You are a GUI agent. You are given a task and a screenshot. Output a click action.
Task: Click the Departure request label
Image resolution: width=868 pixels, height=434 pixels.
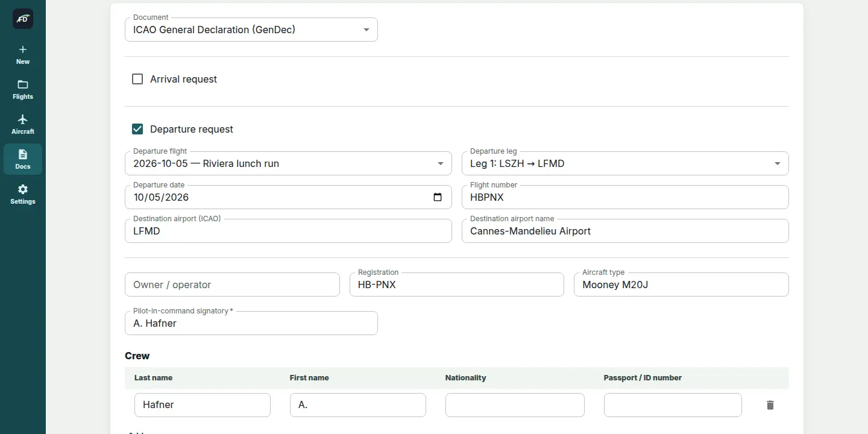pyautogui.click(x=192, y=129)
